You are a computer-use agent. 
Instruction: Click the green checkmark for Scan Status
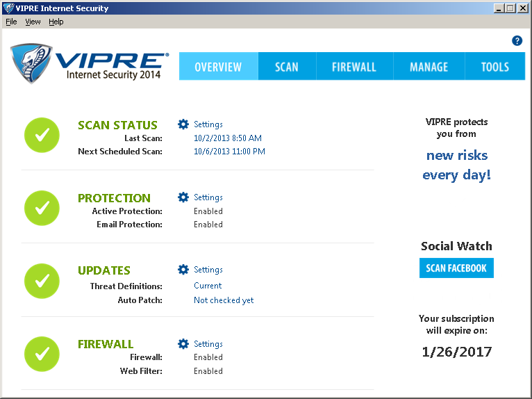click(42, 135)
